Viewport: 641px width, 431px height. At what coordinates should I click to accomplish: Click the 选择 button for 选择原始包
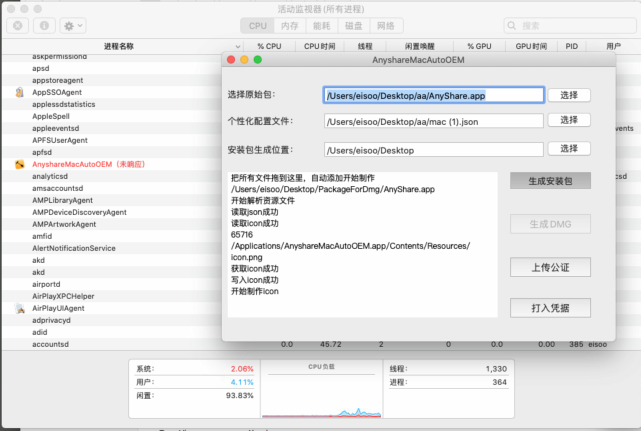pos(569,95)
